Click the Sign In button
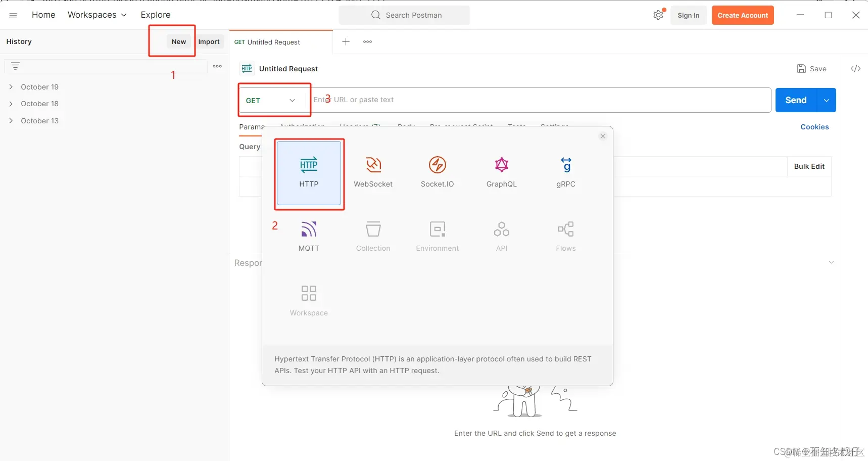 689,15
